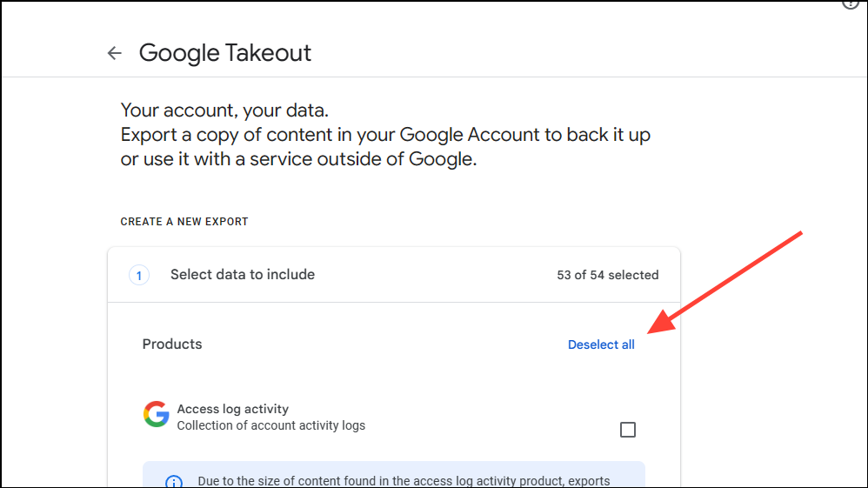Screen dimensions: 868x488
Task: Click the step 1 circle icon
Action: (139, 275)
